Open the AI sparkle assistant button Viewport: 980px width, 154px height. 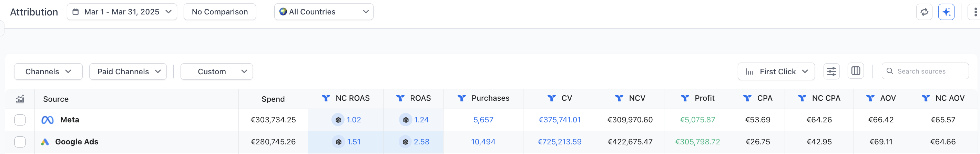click(946, 12)
